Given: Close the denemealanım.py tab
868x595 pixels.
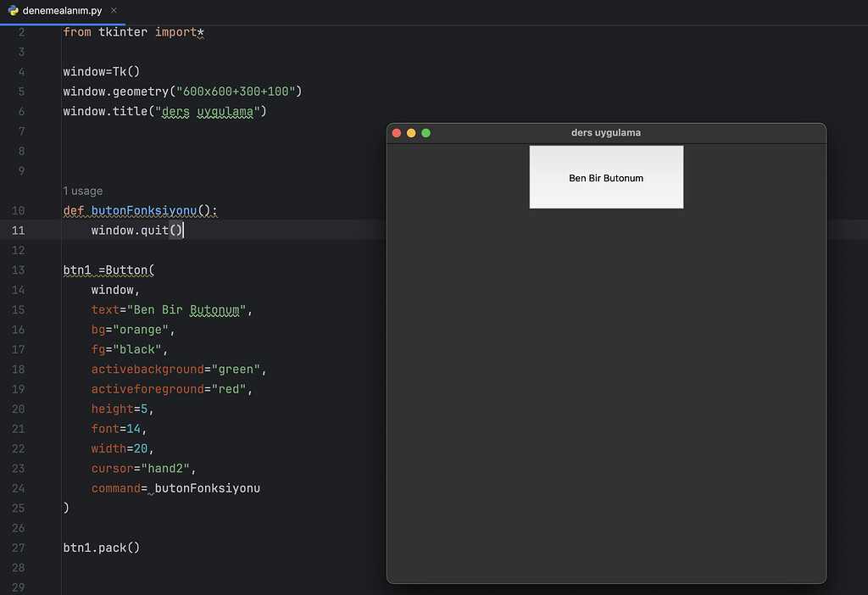Looking at the screenshot, I should (114, 11).
